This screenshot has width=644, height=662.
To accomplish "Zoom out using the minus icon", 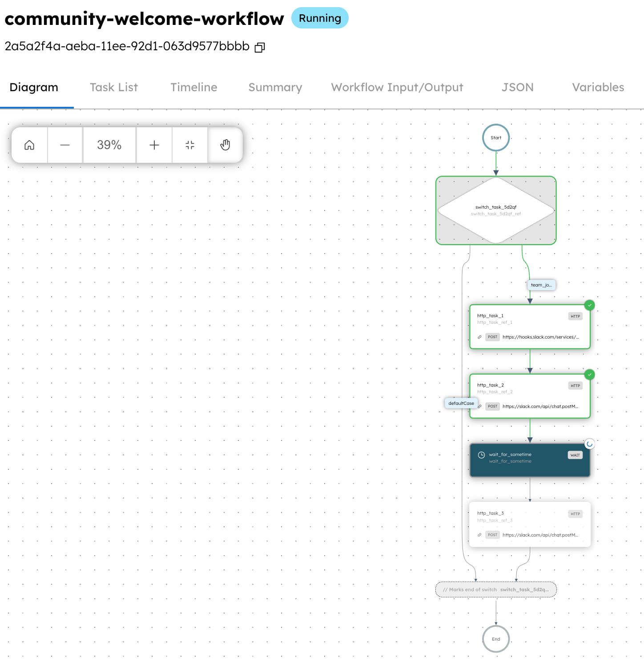I will tap(64, 145).
